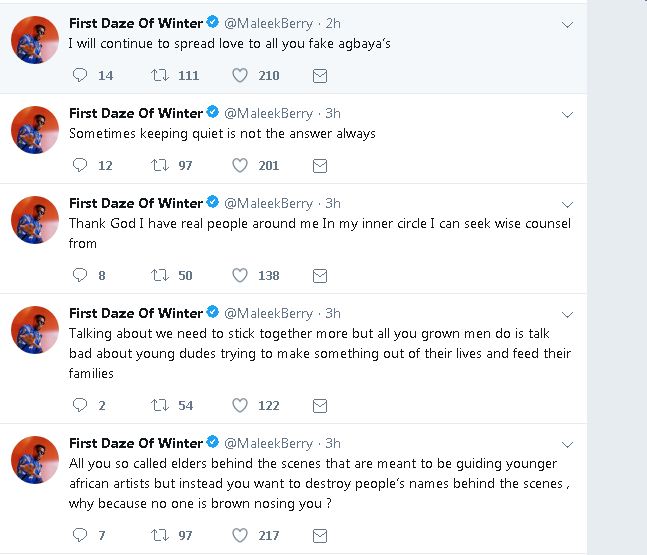
Task: Reply to the 'so called elders' tweet
Action: click(x=81, y=535)
